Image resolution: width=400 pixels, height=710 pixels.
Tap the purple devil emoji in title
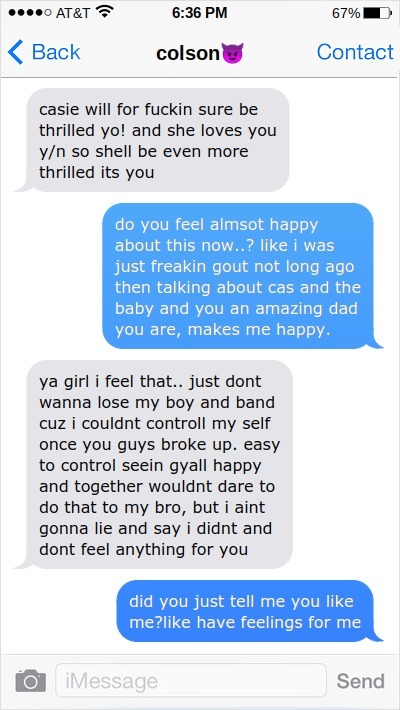pyautogui.click(x=232, y=53)
